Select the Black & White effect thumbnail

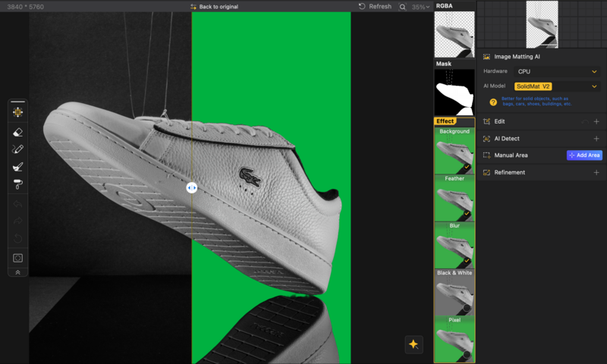(454, 292)
